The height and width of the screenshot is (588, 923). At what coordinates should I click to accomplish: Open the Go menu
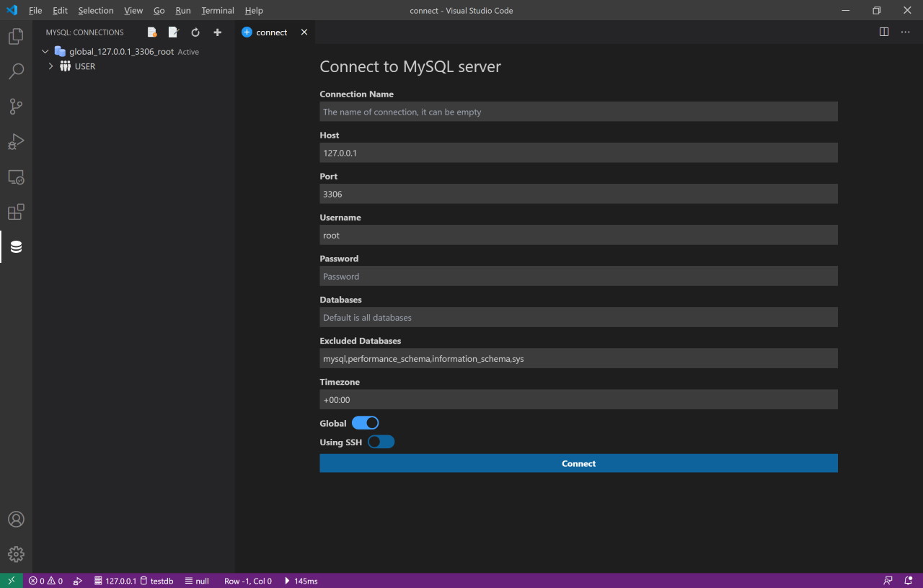pos(159,10)
